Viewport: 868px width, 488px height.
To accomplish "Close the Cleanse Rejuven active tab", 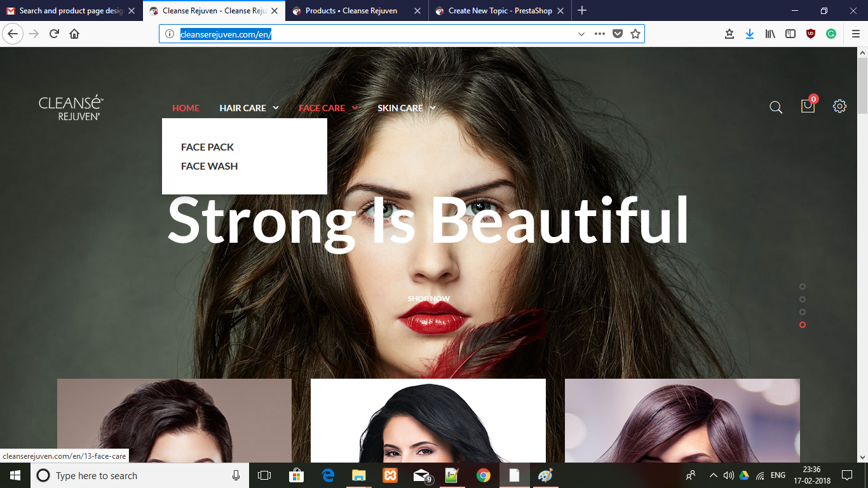I will coord(275,11).
